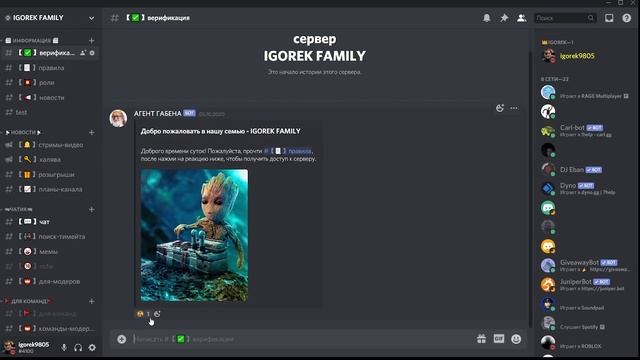Select member playing ROBLOX
640x360 pixels.
(x=586, y=343)
